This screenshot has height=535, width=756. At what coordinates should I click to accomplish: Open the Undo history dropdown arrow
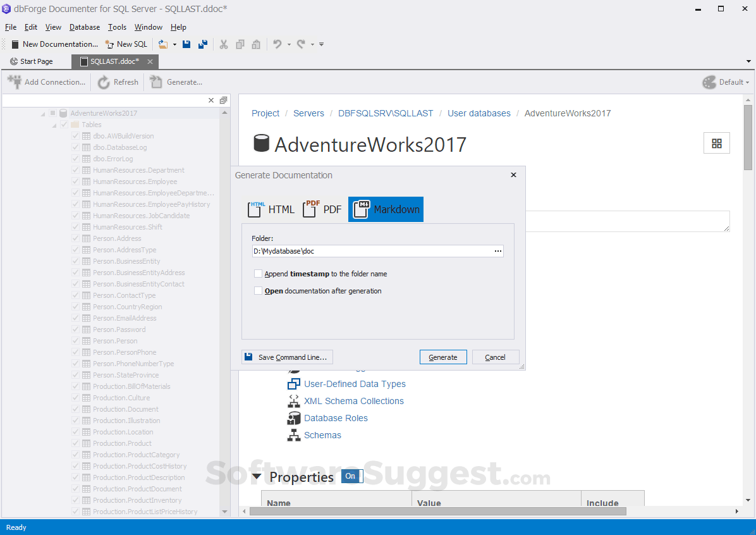(288, 44)
